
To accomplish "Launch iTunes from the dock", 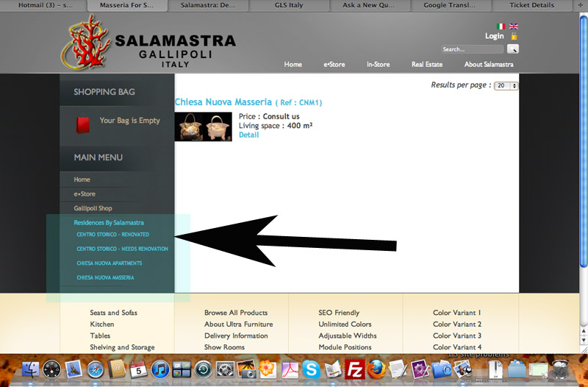I will point(160,369).
